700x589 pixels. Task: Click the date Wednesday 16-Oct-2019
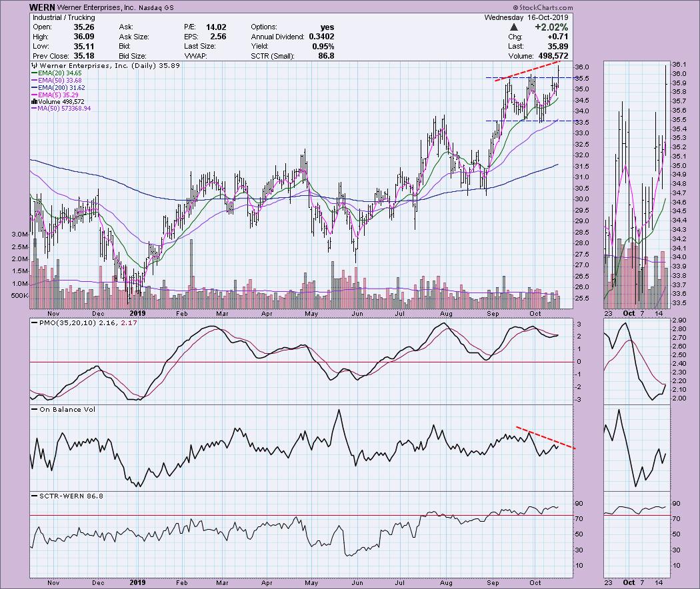(527, 17)
